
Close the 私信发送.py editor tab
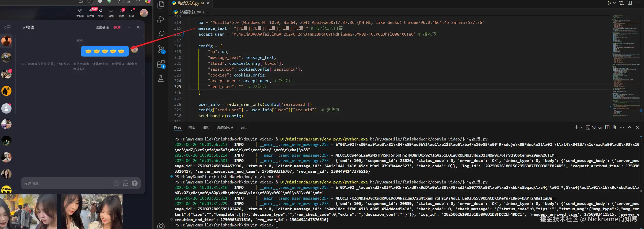pos(208,3)
